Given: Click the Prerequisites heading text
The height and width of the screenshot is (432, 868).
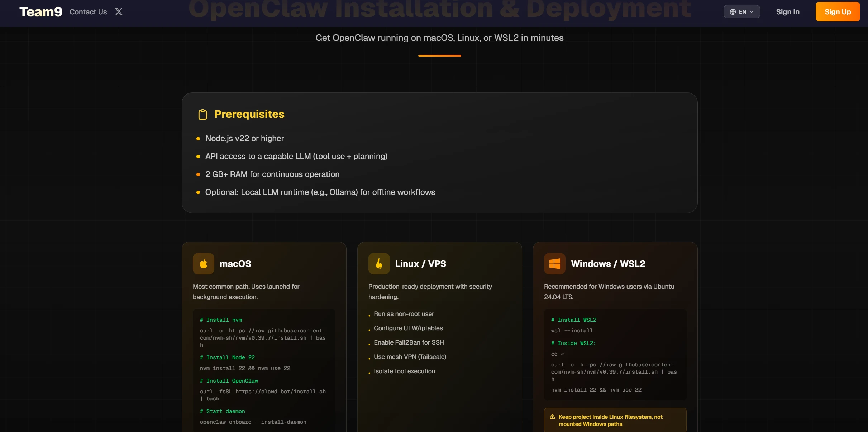Looking at the screenshot, I should tap(249, 114).
